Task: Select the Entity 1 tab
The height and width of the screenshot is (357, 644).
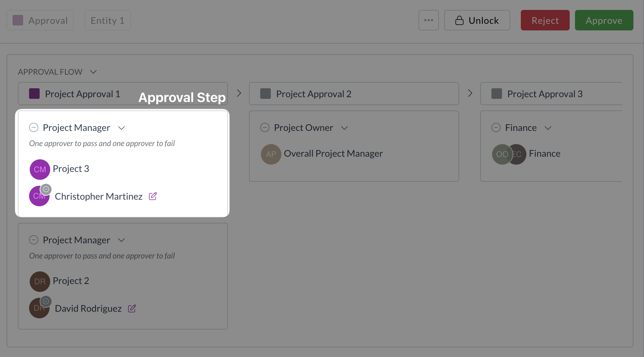Action: [x=107, y=20]
